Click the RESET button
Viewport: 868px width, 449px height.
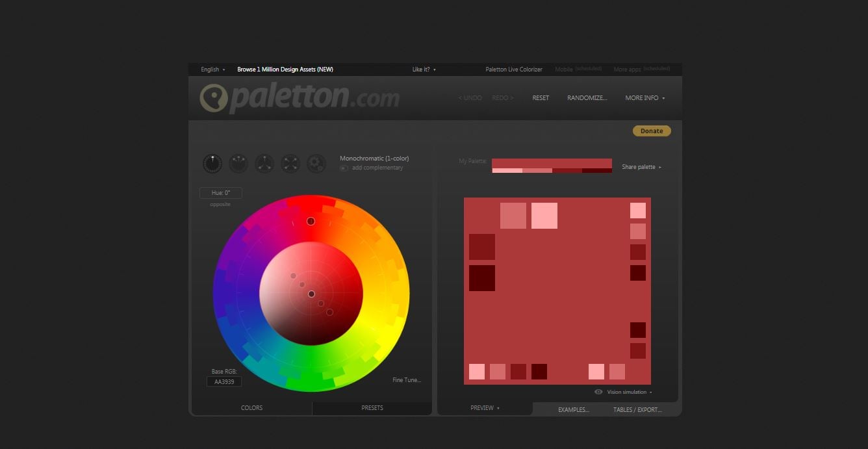(541, 98)
